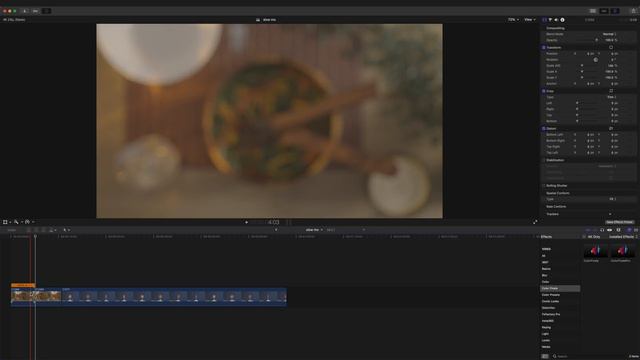Viewport: 640px width, 360px height.
Task: Open the project name dropdown above timeline
Action: [x=314, y=230]
